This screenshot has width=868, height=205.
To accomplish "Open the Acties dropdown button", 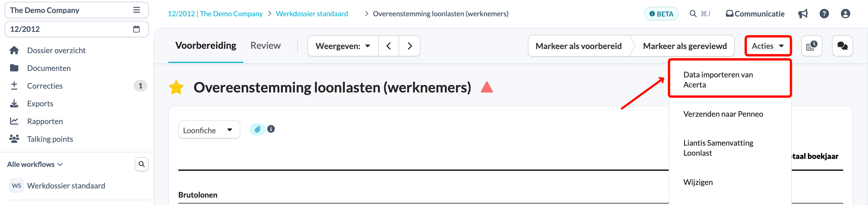I will [768, 46].
